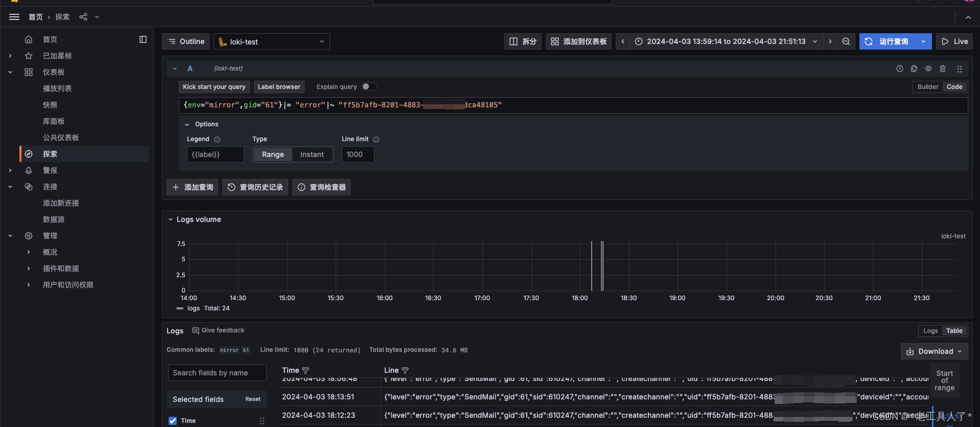Viewport: 980px width, 427px height.
Task: Click the Legend input field
Action: coord(216,154)
